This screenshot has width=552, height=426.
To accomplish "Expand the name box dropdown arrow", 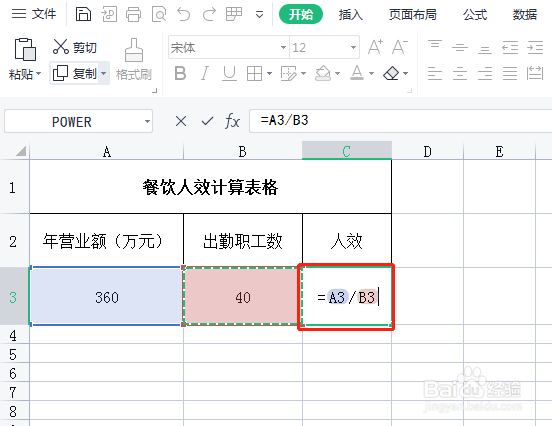I will click(x=147, y=121).
